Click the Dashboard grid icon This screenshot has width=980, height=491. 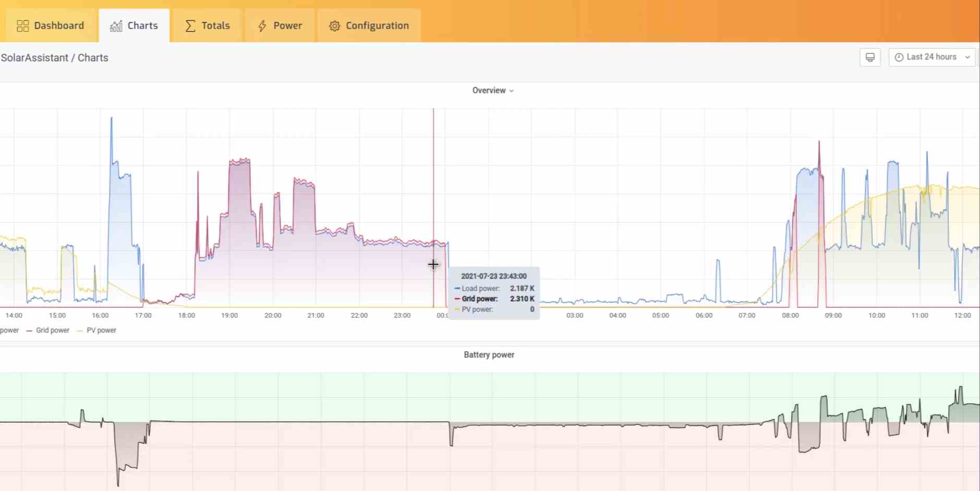[22, 26]
